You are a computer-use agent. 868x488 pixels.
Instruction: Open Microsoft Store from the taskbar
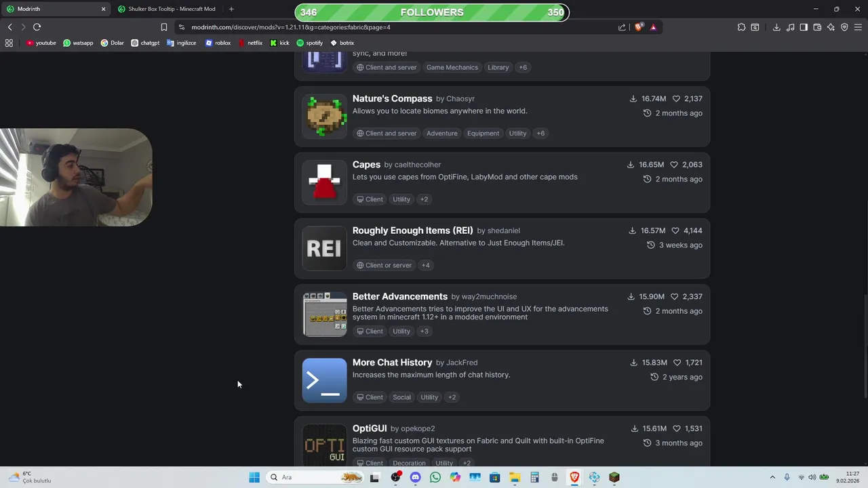pyautogui.click(x=495, y=477)
